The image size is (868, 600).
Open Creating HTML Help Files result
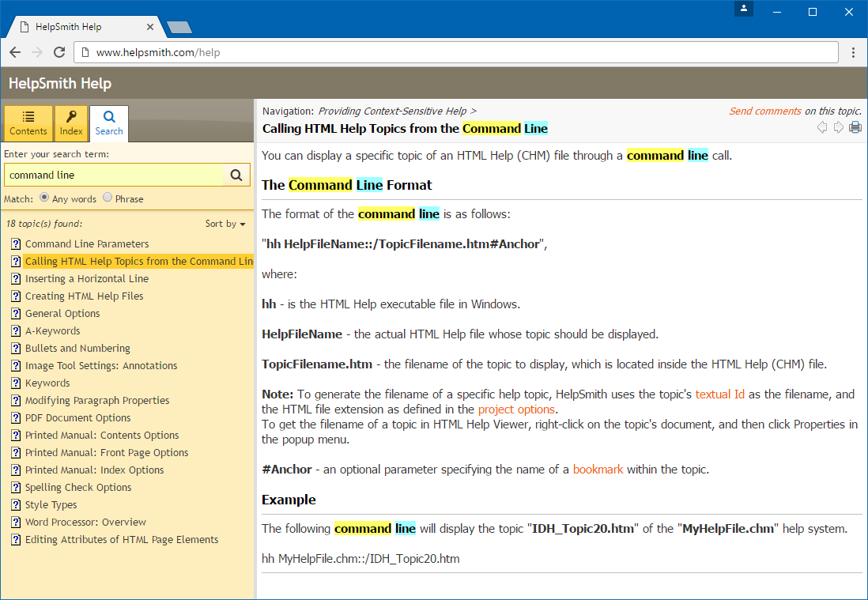[84, 296]
